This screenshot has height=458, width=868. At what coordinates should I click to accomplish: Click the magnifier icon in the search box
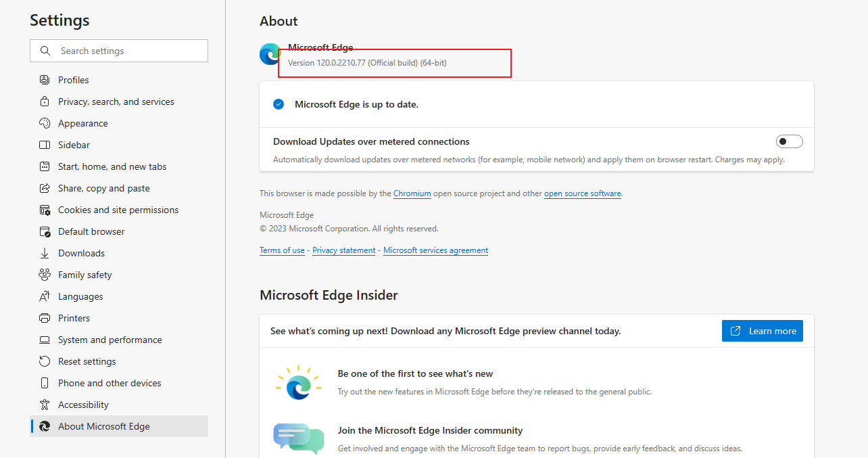point(45,51)
